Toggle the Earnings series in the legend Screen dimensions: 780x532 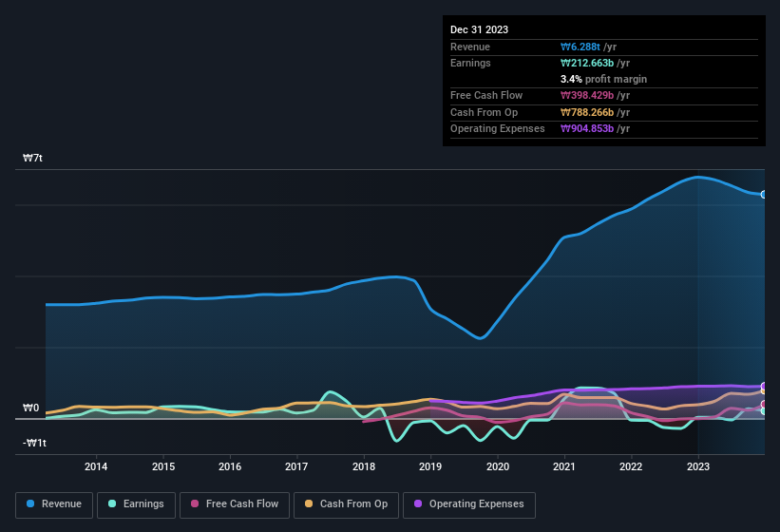click(x=136, y=504)
